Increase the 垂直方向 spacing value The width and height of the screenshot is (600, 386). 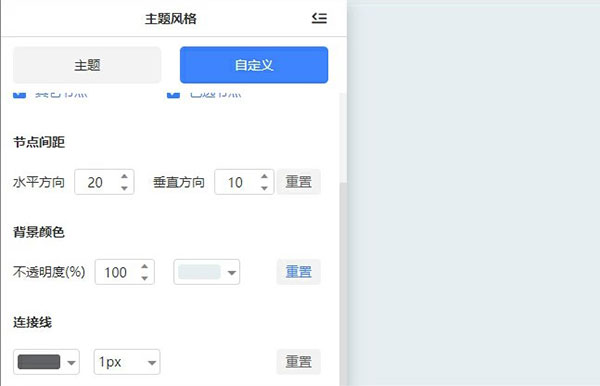tap(264, 176)
